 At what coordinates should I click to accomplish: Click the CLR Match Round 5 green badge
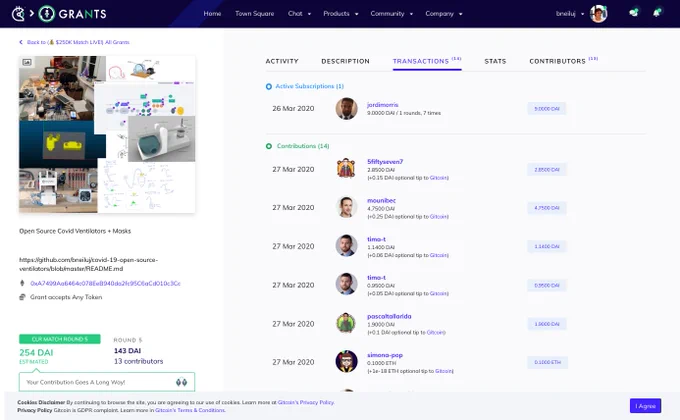click(60, 339)
